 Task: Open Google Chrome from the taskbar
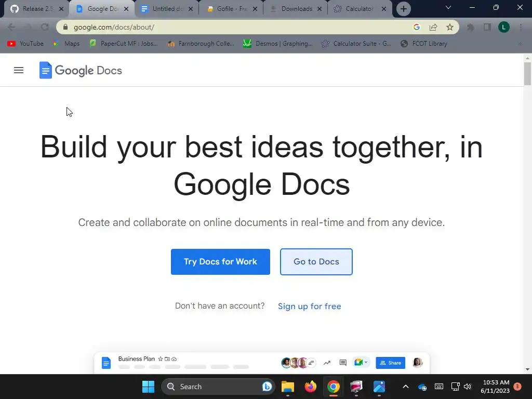pyautogui.click(x=334, y=387)
